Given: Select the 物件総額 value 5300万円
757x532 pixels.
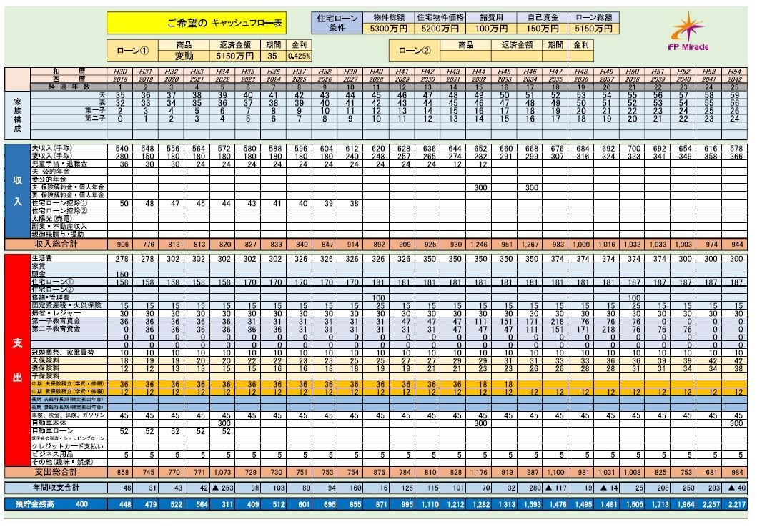Looking at the screenshot, I should (x=388, y=29).
